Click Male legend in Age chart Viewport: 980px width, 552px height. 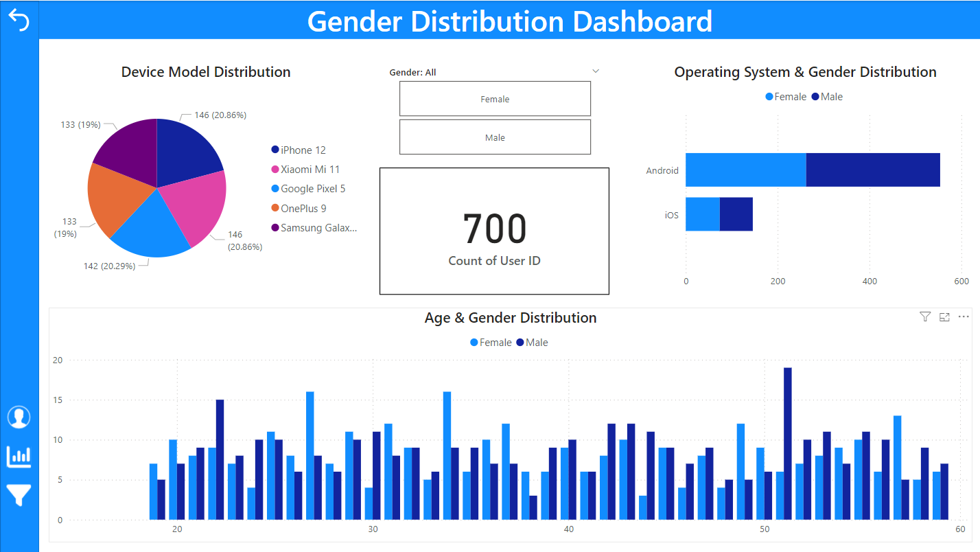tap(532, 343)
